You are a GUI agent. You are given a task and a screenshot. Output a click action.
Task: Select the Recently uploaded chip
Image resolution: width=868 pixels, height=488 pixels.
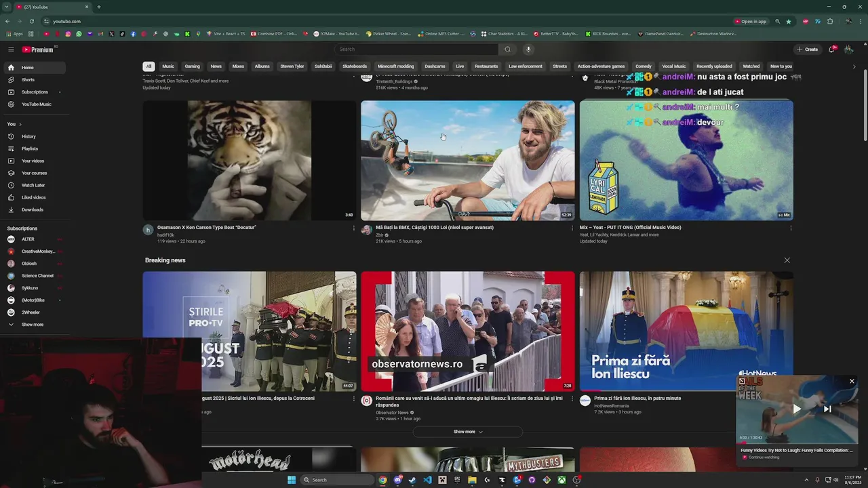point(714,66)
